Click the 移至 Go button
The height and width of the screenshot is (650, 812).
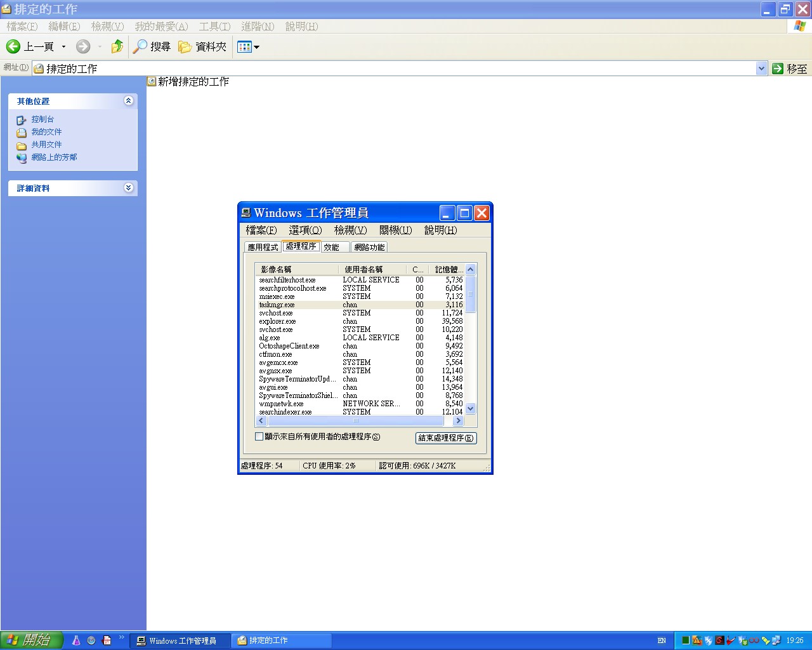point(790,69)
